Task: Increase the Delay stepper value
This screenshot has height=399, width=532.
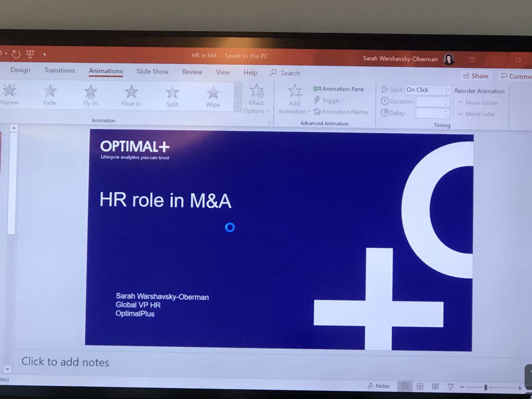Action: [446, 111]
